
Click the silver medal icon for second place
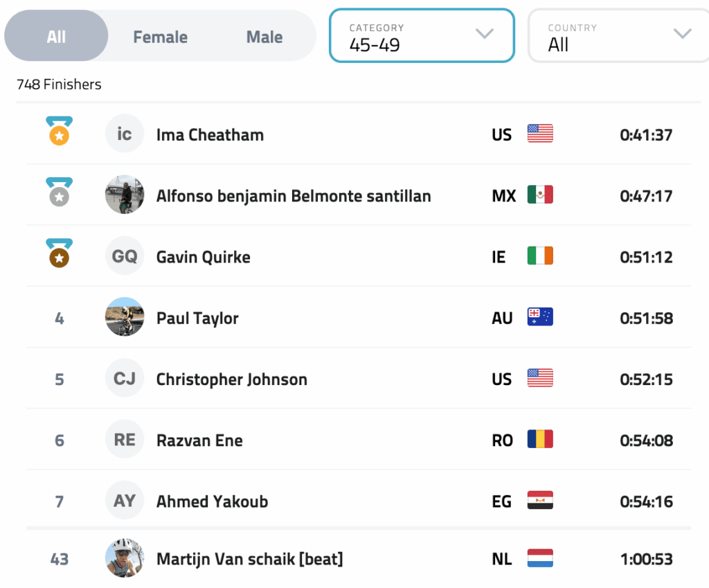pos(60,193)
